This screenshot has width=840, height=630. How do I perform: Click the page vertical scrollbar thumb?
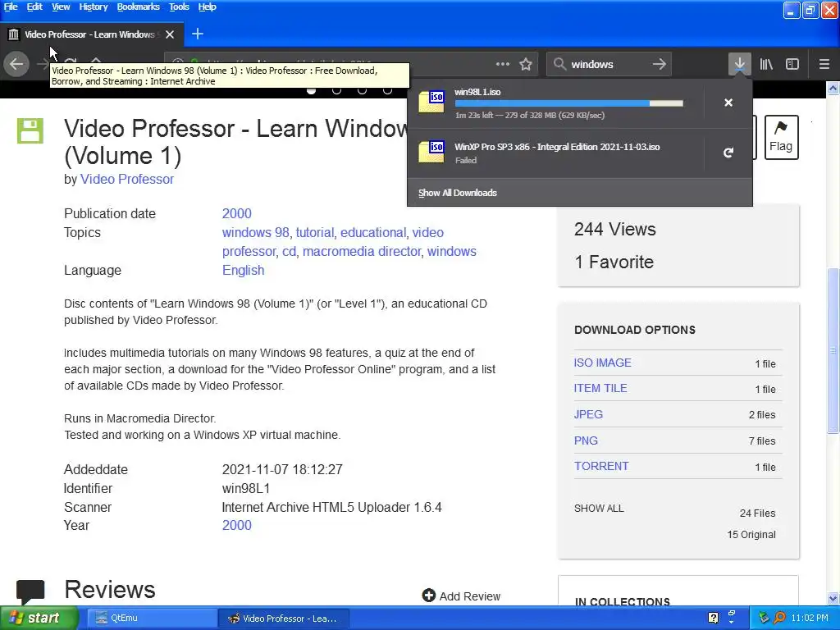pos(833,351)
